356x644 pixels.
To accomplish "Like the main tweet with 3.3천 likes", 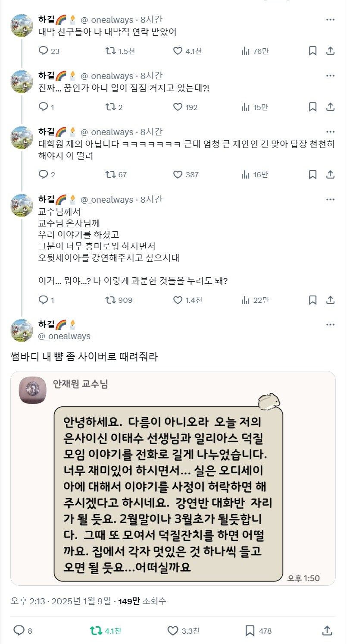I will coord(173,631).
